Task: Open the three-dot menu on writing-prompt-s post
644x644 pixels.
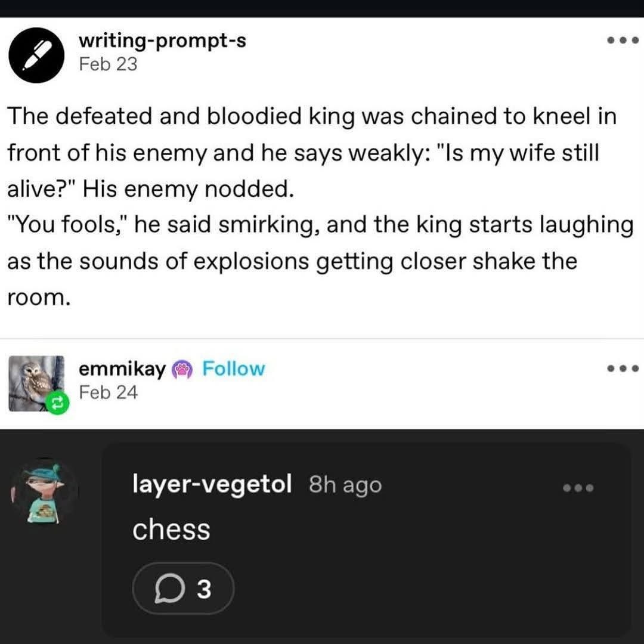Action: click(622, 40)
